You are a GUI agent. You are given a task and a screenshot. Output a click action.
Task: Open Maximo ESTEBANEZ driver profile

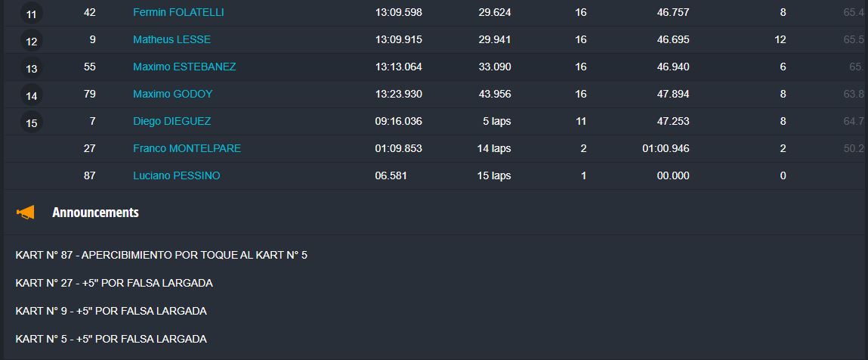[x=184, y=67]
